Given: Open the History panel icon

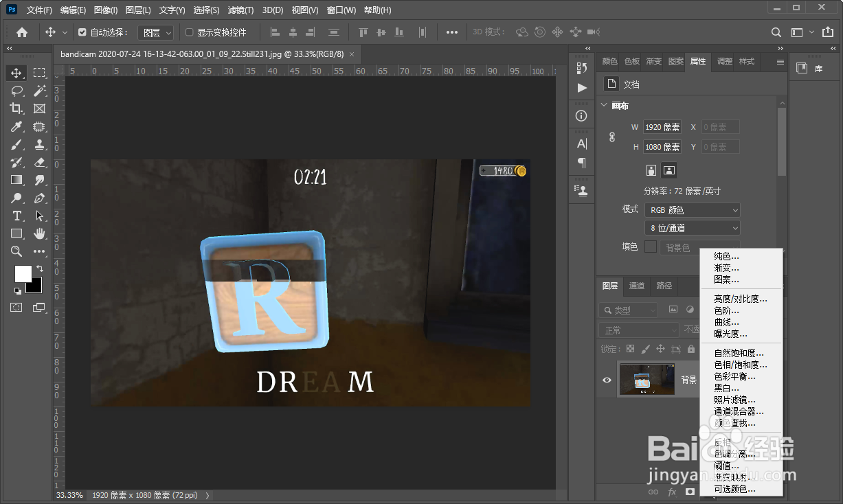Looking at the screenshot, I should 582,67.
